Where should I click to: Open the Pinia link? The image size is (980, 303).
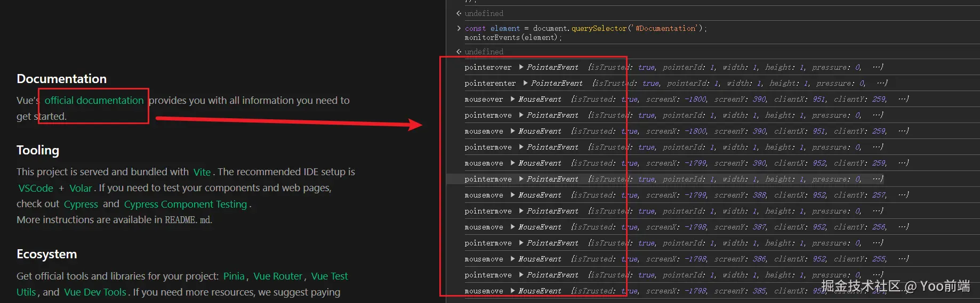pyautogui.click(x=234, y=276)
